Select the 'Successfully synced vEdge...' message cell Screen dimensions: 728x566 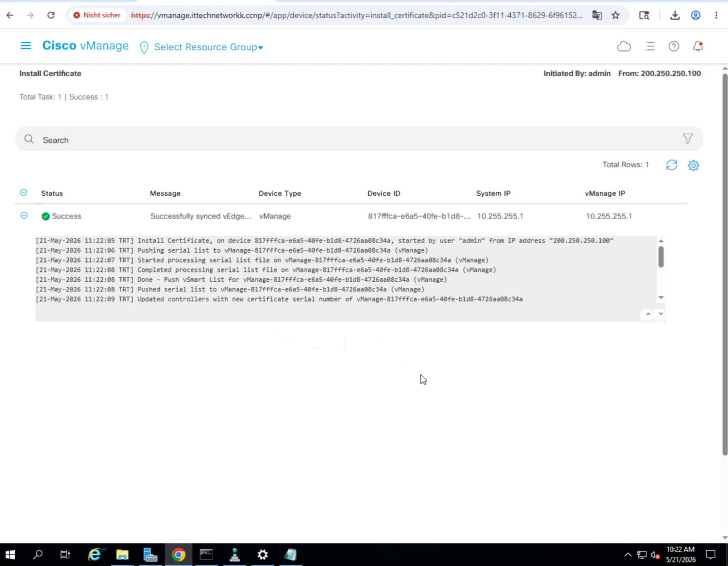pos(201,216)
